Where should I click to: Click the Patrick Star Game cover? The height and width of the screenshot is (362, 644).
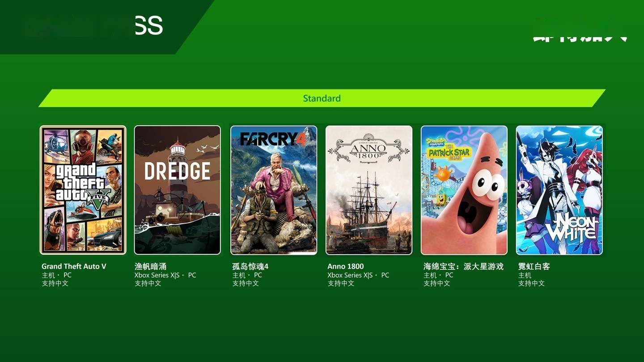[x=464, y=190]
